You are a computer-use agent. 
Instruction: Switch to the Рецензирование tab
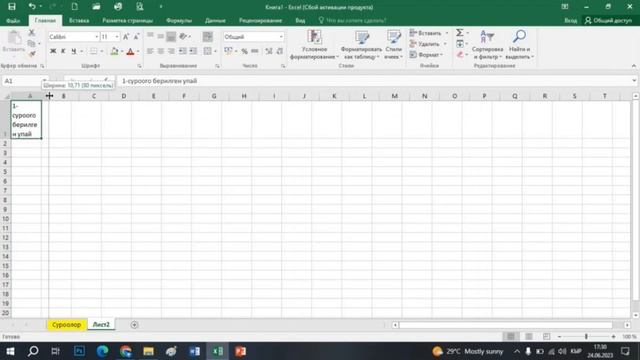(260, 20)
